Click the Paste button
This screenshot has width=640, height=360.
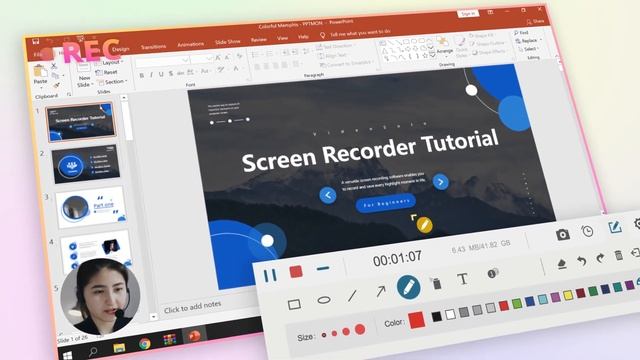tap(40, 76)
